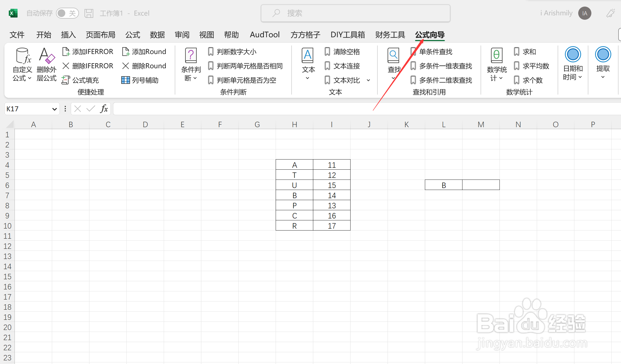Switch to the 插入 tab
Image resolution: width=621 pixels, height=364 pixels.
point(68,35)
